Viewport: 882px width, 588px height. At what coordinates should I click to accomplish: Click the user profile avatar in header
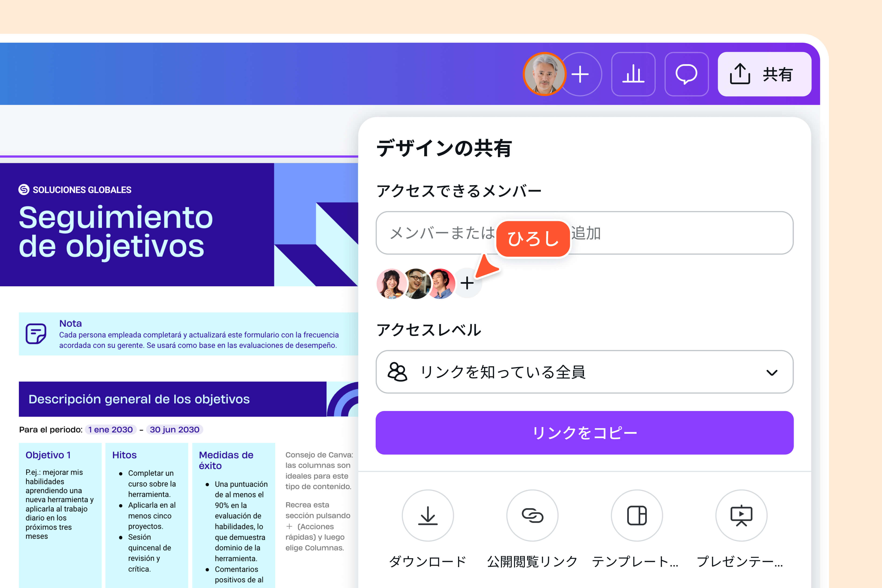coord(544,74)
